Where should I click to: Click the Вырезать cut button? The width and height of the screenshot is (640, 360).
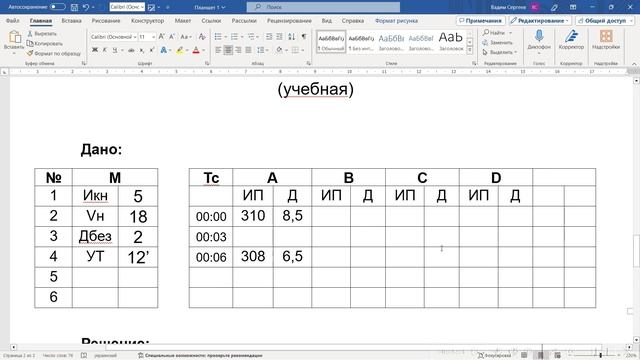coord(42,33)
